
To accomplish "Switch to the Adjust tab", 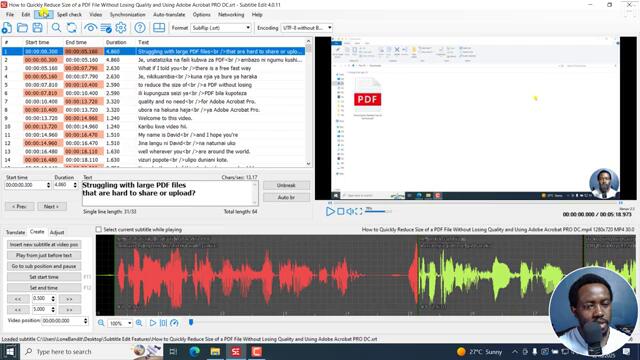I will 57,232.
